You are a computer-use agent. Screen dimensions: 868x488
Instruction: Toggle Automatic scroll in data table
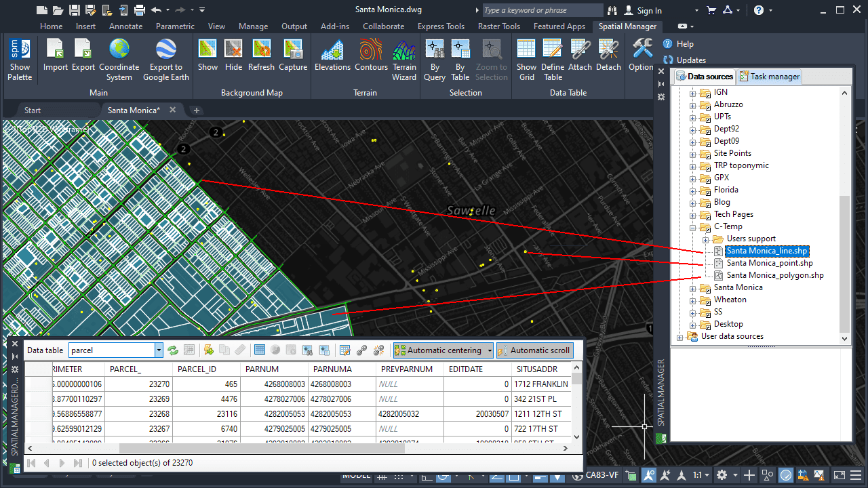coord(534,350)
